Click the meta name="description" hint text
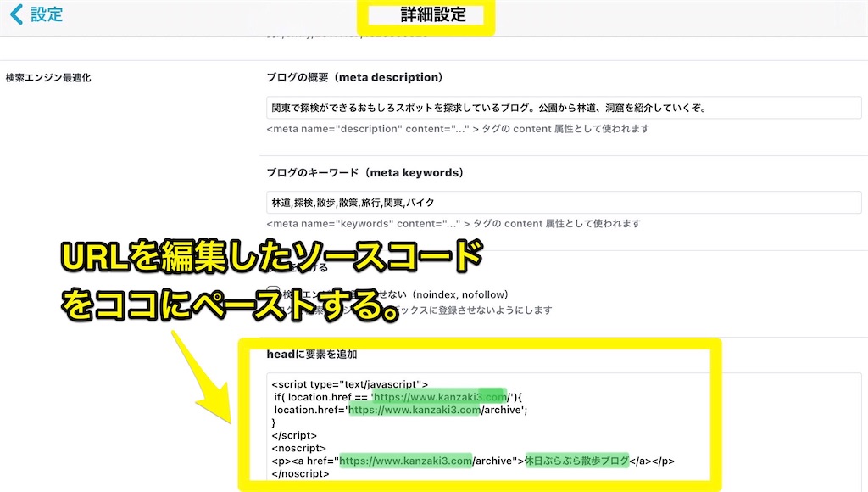 click(x=458, y=129)
